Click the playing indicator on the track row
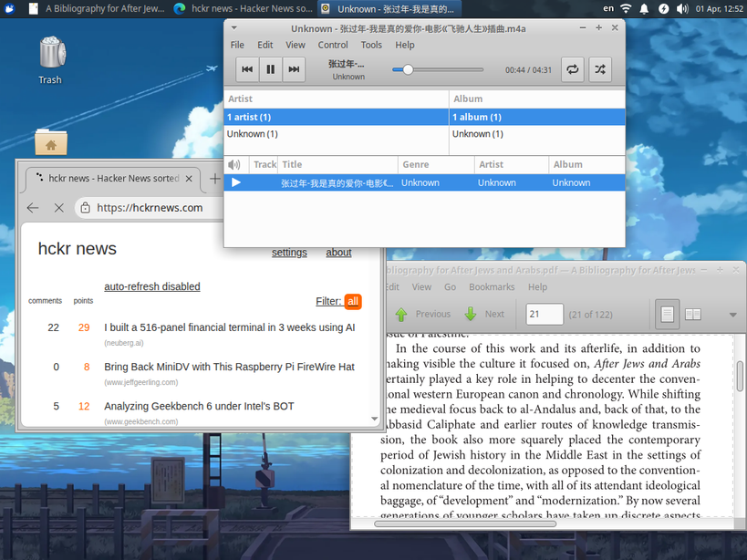Screen dimensions: 747x560 (236, 182)
